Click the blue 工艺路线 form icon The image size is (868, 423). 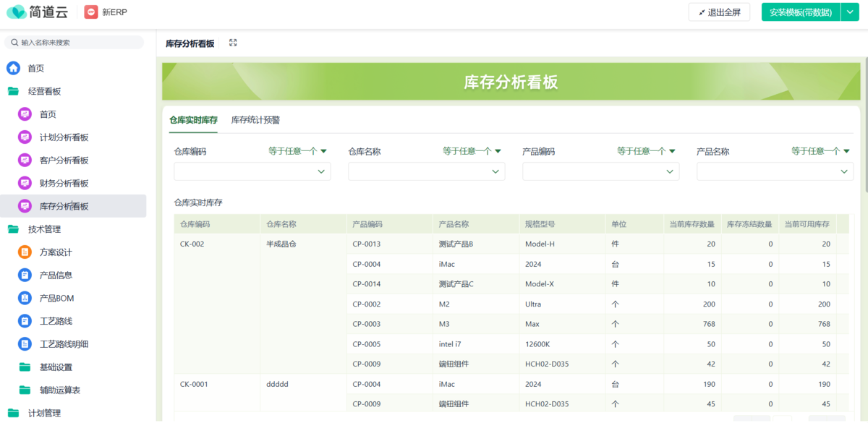tap(25, 321)
